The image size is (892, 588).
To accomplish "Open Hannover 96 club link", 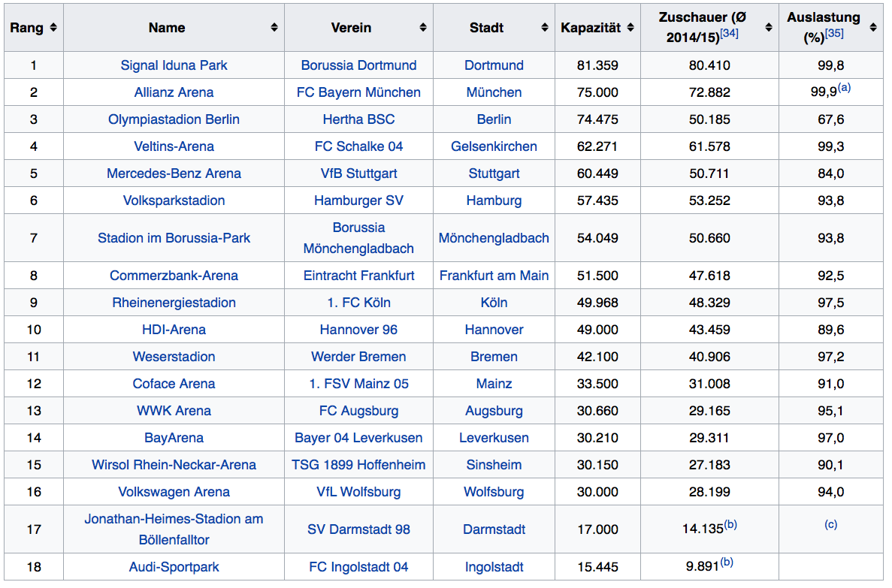I will (358, 329).
